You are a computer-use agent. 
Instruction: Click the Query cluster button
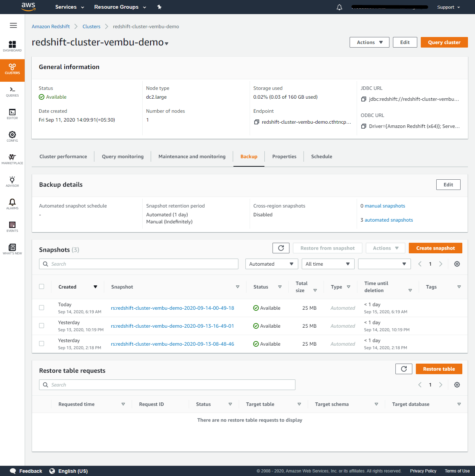tap(444, 42)
